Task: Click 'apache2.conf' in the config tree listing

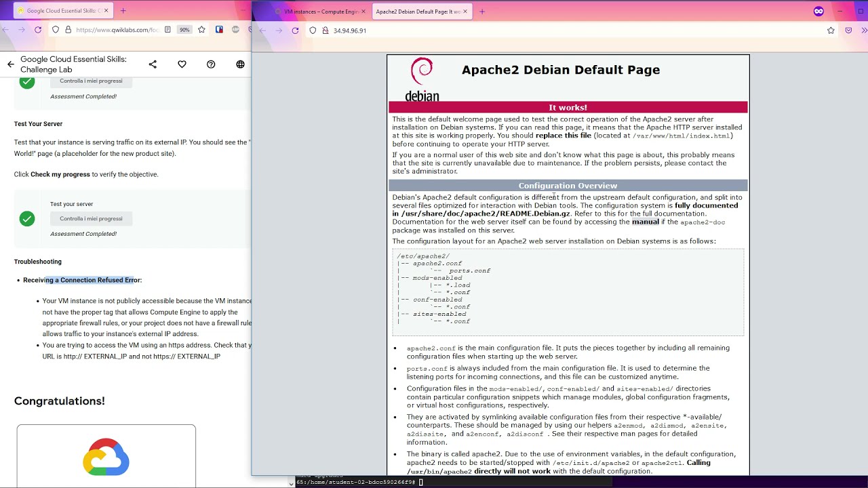Action: coord(437,264)
